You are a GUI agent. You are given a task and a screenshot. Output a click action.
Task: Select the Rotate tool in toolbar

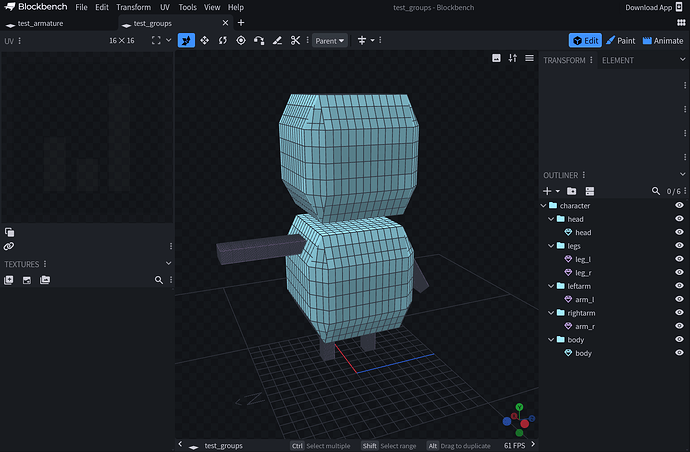click(x=222, y=41)
